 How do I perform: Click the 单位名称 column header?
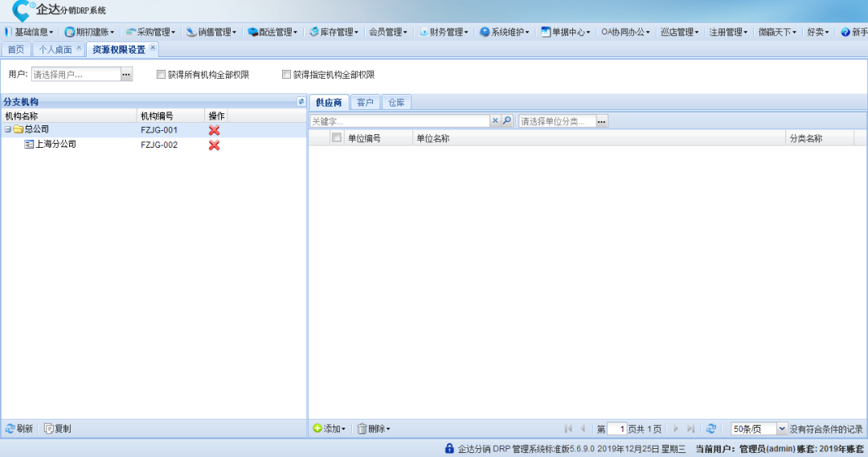(599, 138)
